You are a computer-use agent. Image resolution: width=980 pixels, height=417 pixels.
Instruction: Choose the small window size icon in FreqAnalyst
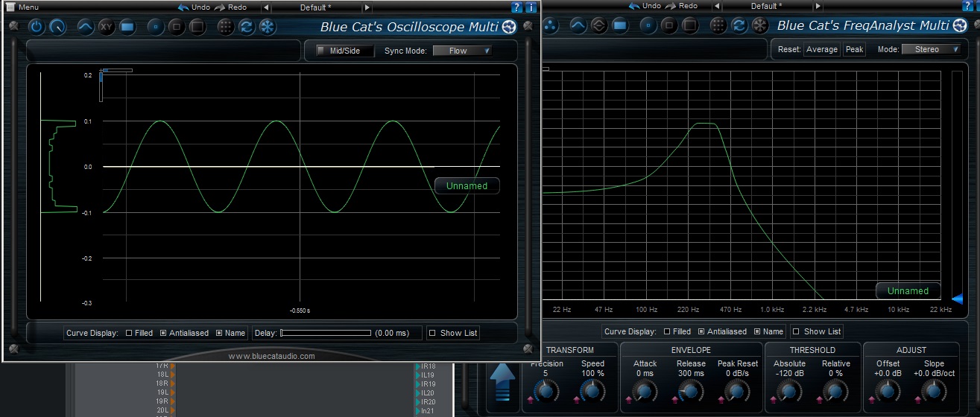648,25
